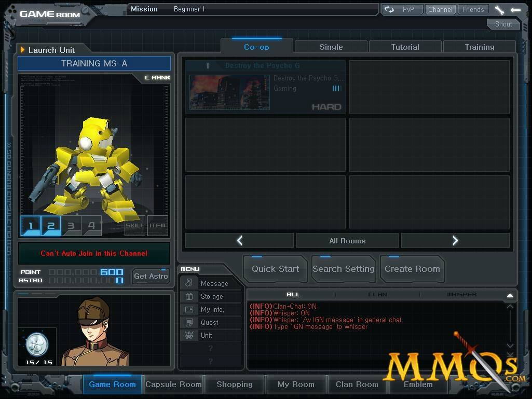This screenshot has height=399, width=532.
Task: Select the Destroy the Psycho G room thumbnail
Action: [229, 92]
